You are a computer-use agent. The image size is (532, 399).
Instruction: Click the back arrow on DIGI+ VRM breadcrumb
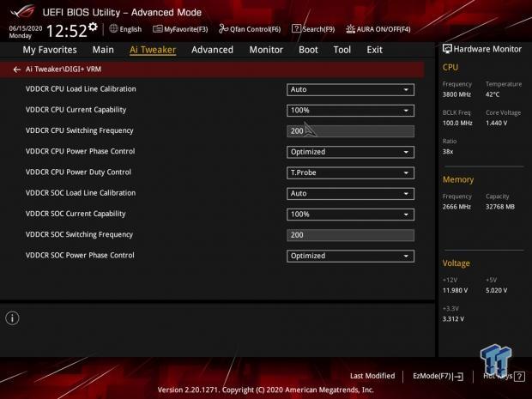tap(16, 70)
